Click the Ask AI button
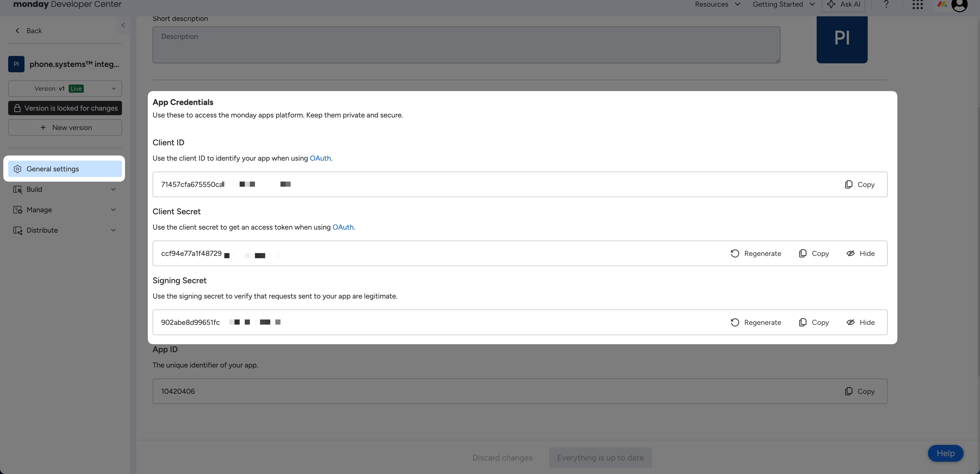The width and height of the screenshot is (980, 474). point(843,5)
